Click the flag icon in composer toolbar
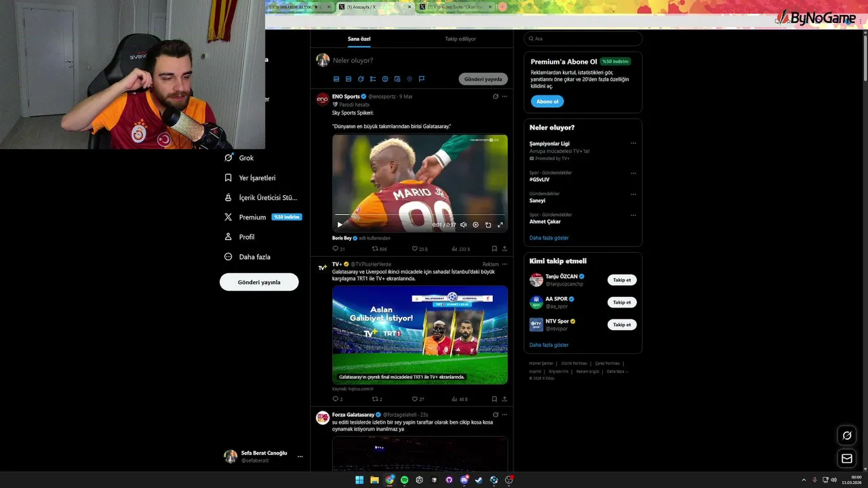This screenshot has height=488, width=868. coord(422,79)
